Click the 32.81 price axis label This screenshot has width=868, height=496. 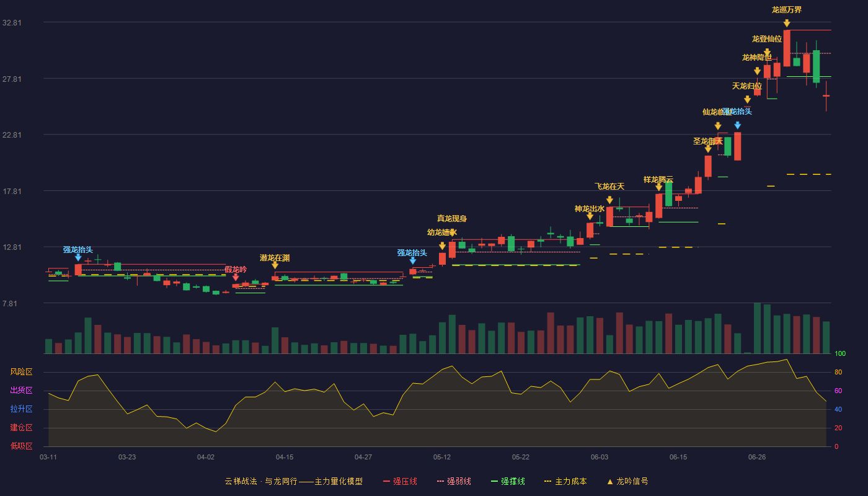point(12,23)
